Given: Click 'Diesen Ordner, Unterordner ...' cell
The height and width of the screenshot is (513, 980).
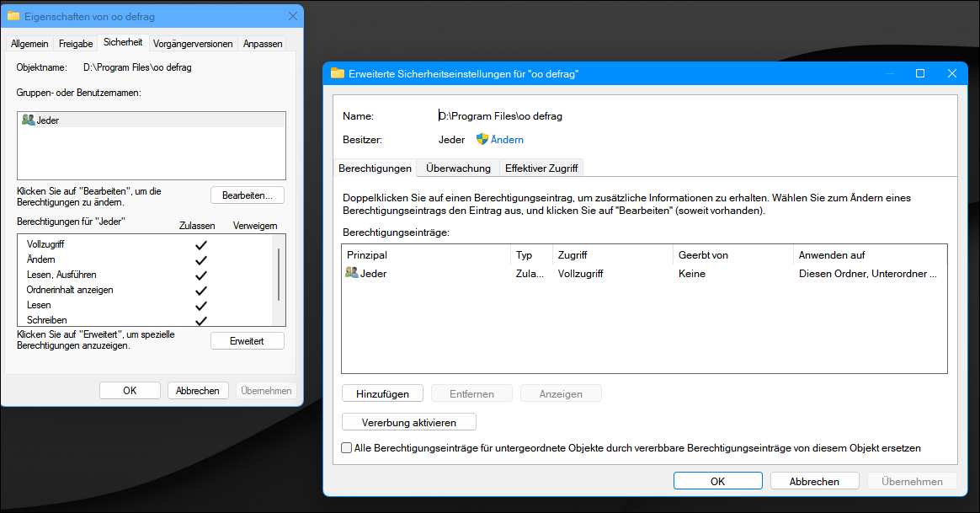Looking at the screenshot, I should click(x=867, y=274).
